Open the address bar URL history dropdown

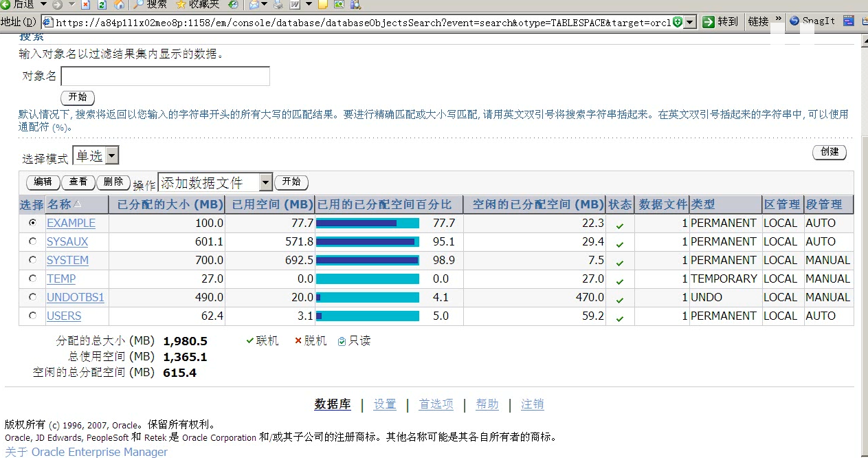point(690,22)
